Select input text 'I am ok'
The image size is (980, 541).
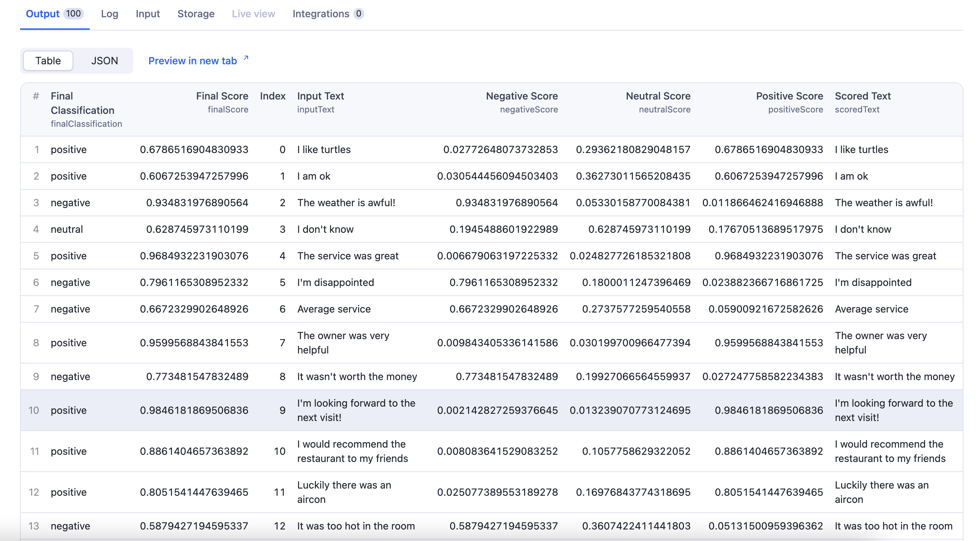coord(314,176)
